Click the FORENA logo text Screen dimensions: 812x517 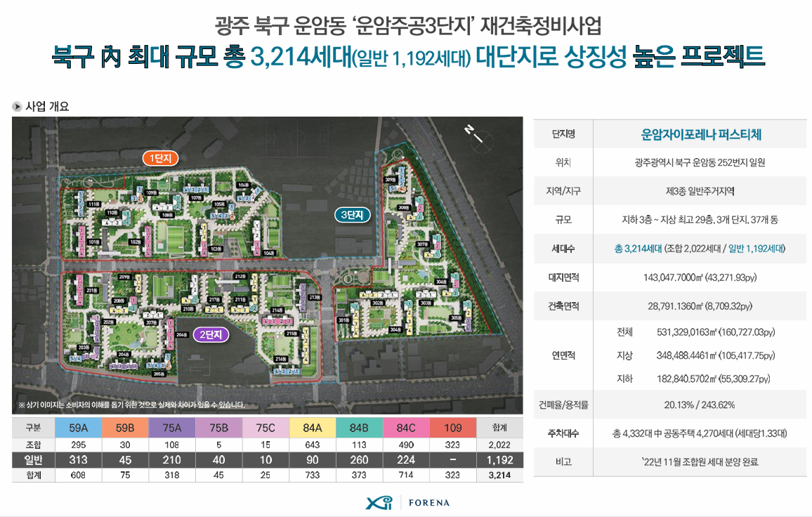pos(428,503)
